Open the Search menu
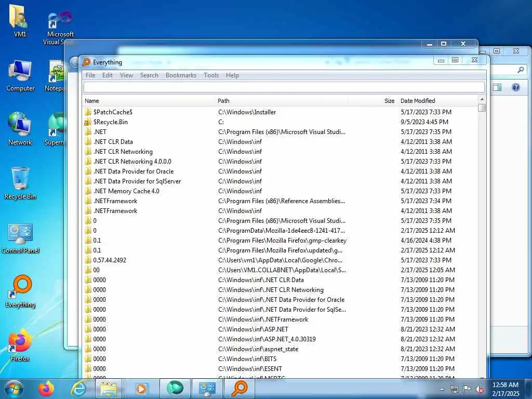The width and height of the screenshot is (532, 399). (149, 75)
